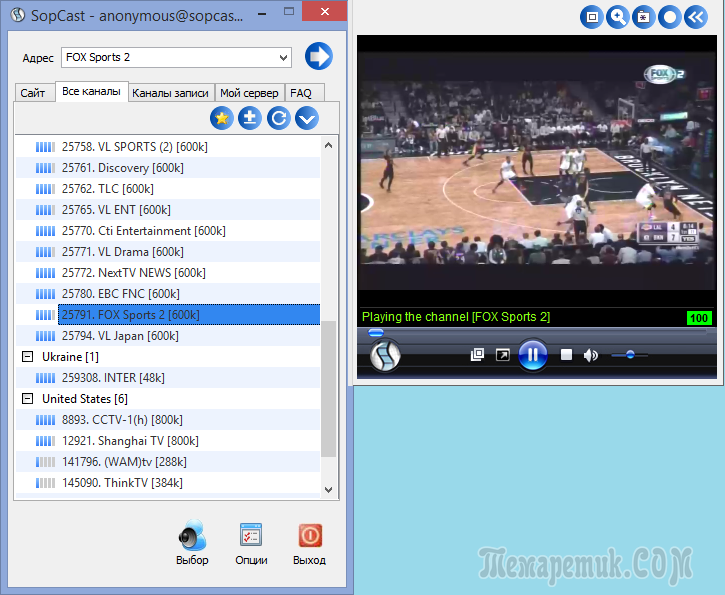Click the snapshot icon above player
This screenshot has width=725, height=595.
(x=644, y=17)
